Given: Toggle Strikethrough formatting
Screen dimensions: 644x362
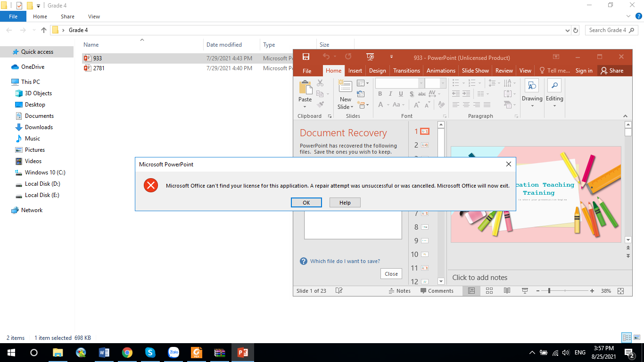Looking at the screenshot, I should (x=422, y=94).
